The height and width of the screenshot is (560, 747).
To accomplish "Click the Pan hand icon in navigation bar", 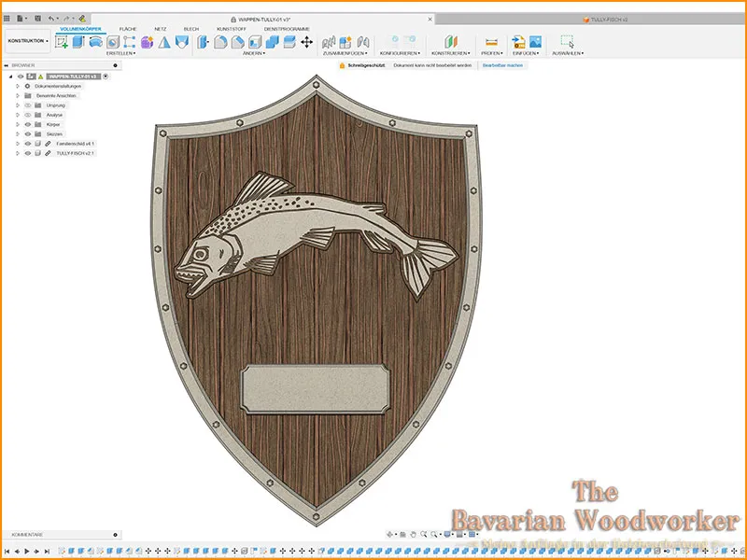I will click(413, 535).
